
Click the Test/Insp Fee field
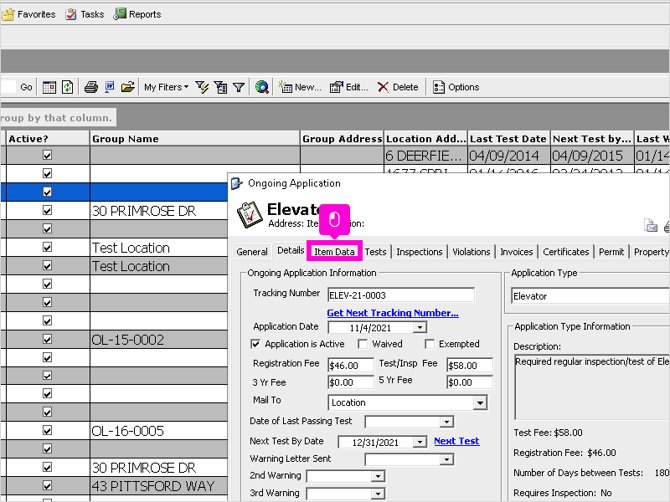pos(470,365)
